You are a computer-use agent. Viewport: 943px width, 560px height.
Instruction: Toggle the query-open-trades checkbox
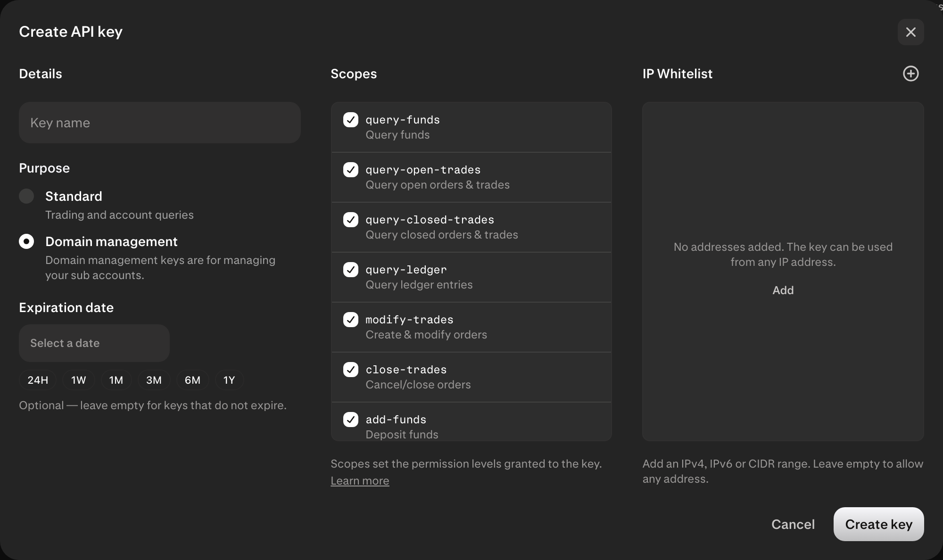pos(351,170)
